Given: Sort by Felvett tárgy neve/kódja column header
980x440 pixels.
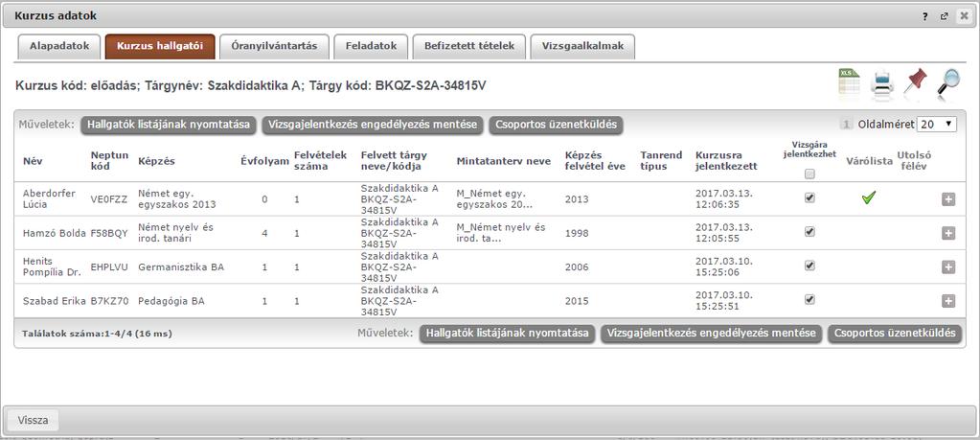Looking at the screenshot, I should [395, 161].
